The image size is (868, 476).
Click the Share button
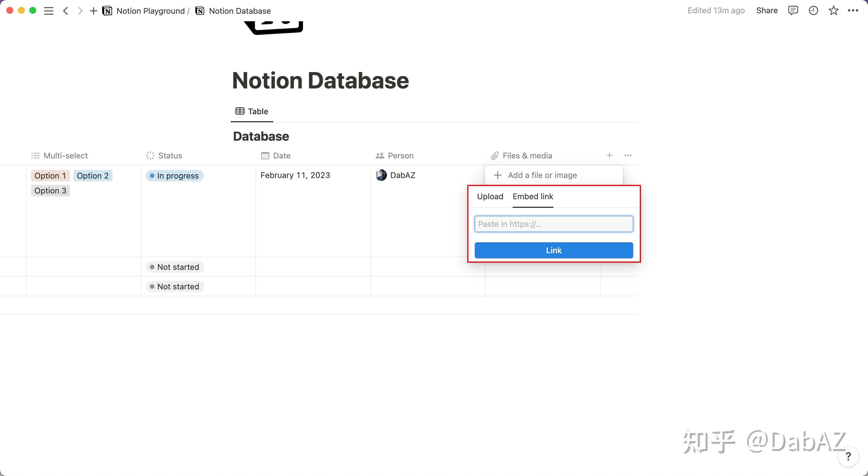767,10
